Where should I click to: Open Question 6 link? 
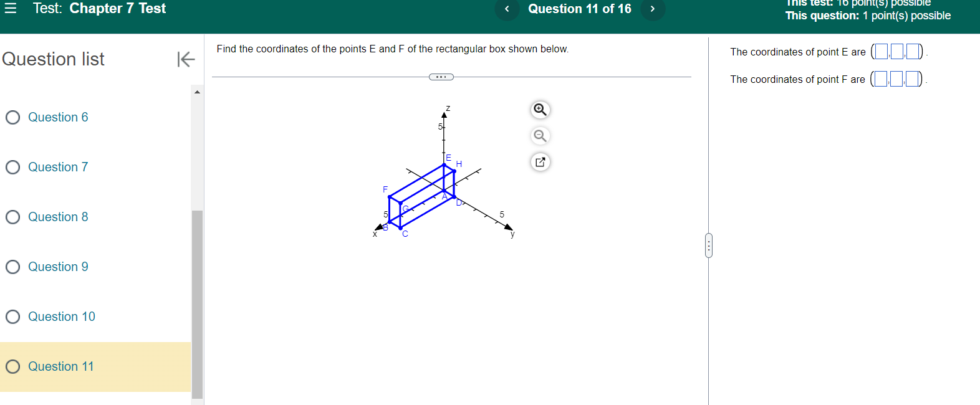click(58, 117)
